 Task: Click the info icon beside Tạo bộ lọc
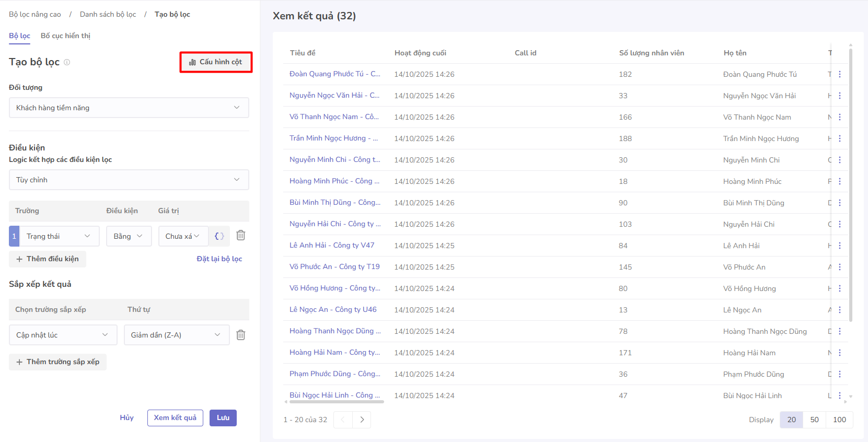67,62
